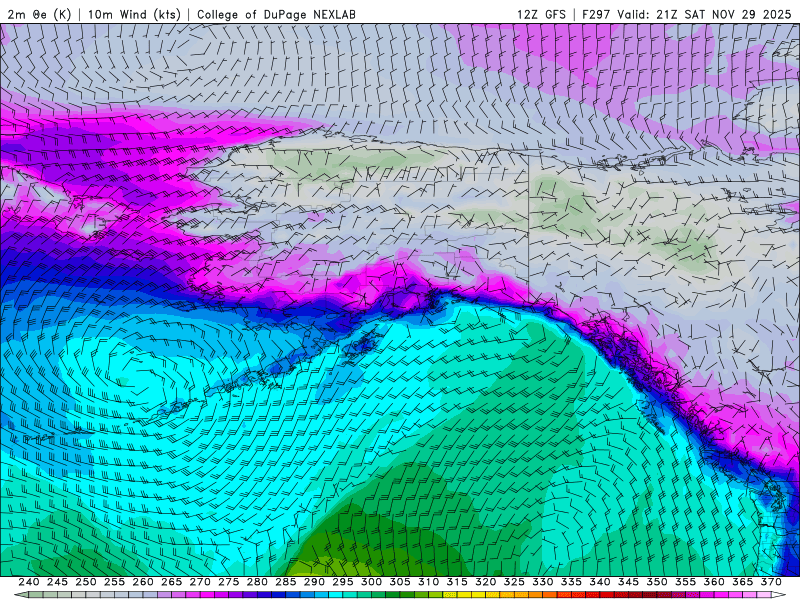
Task: Click the 365 value on the color scale
Action: (x=743, y=582)
